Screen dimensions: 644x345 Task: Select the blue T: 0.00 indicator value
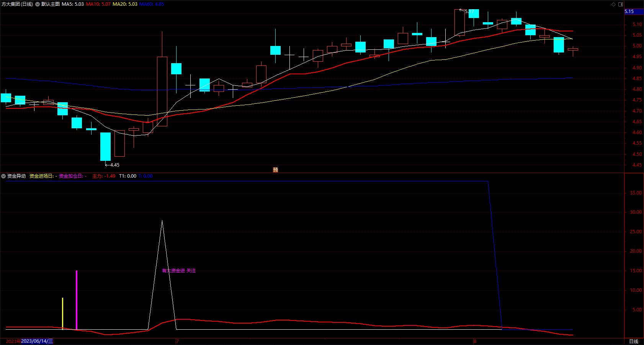(x=145, y=176)
